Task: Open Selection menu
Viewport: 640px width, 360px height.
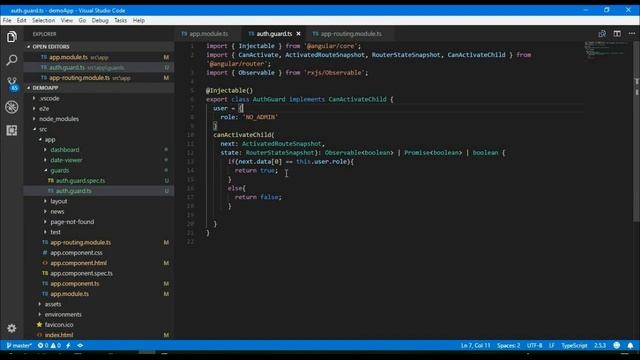Action: [44, 20]
